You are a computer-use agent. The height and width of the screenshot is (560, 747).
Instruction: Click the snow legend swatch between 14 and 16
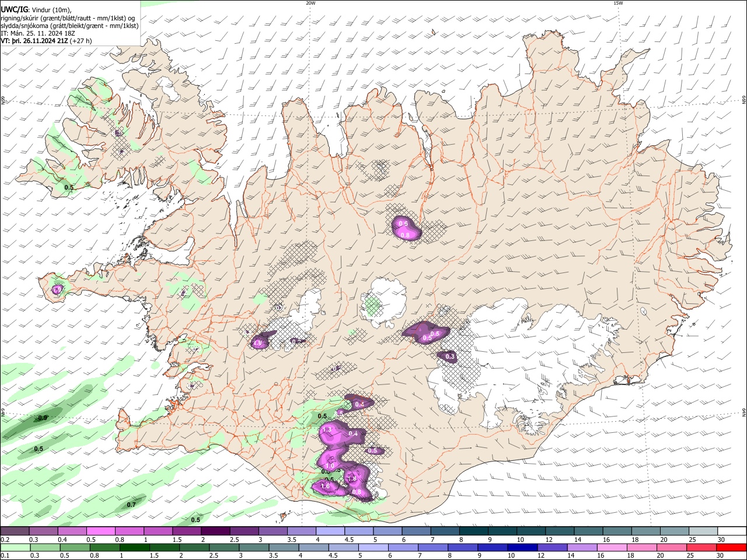pos(588,531)
